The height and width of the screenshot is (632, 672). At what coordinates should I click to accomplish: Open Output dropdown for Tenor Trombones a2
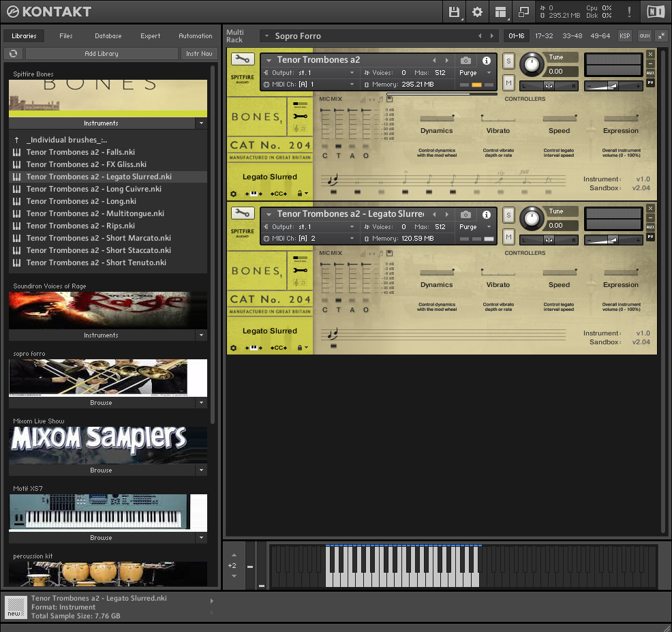pyautogui.click(x=352, y=72)
